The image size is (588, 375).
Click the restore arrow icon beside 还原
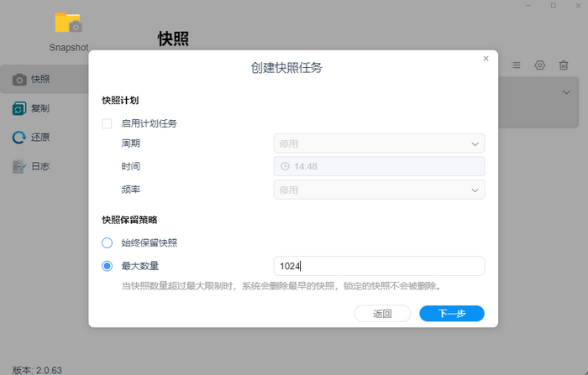coord(19,138)
